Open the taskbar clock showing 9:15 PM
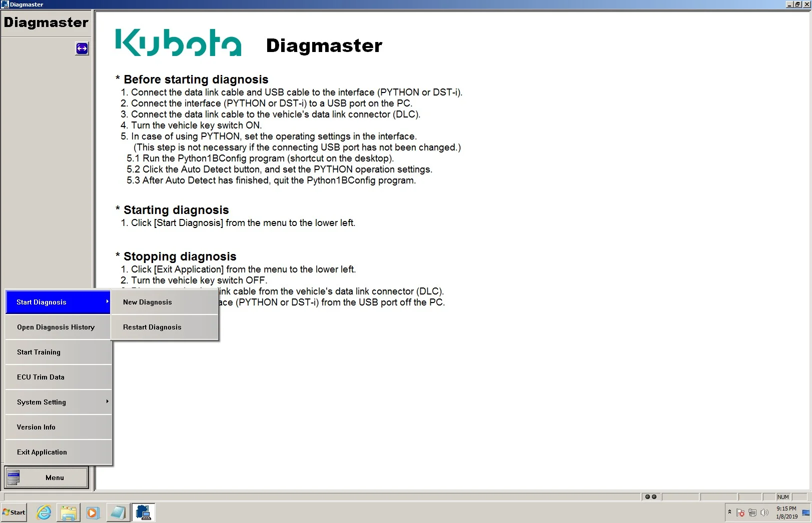 [x=786, y=512]
